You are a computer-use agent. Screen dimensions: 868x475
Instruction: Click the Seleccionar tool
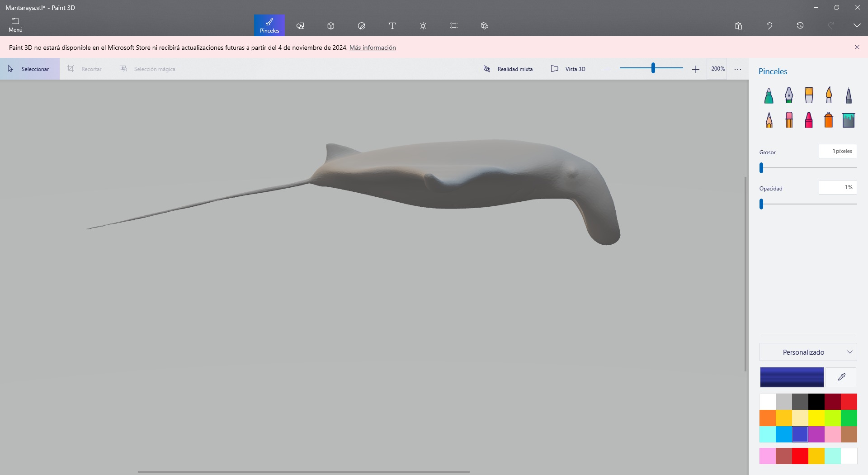click(30, 69)
